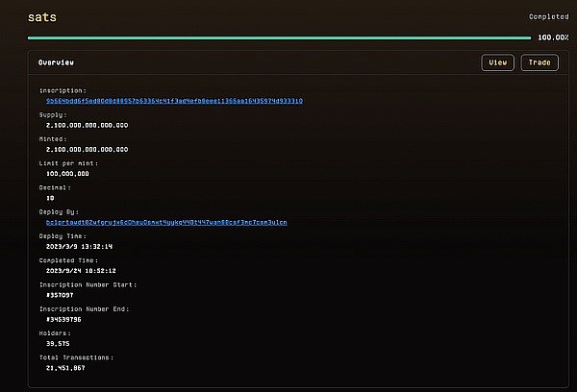Click the Completed Time value
This screenshot has width=577, height=392.
pos(82,271)
